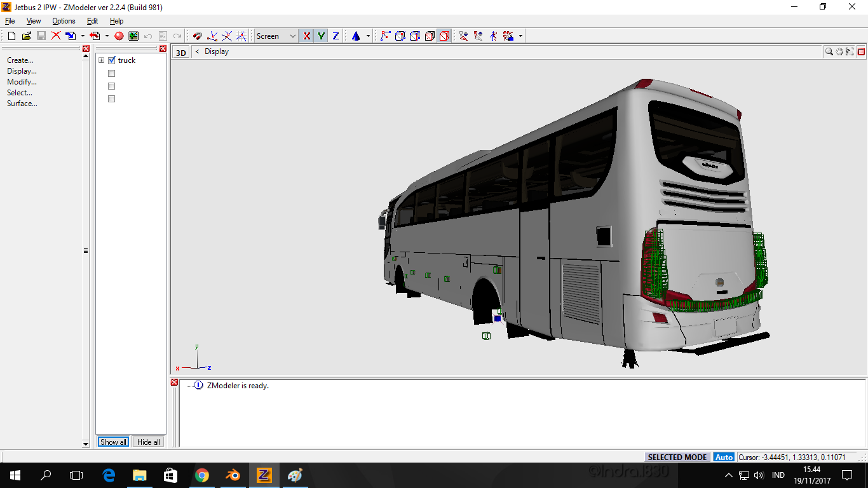
Task: Click the red Delete cross icon
Action: [x=55, y=36]
